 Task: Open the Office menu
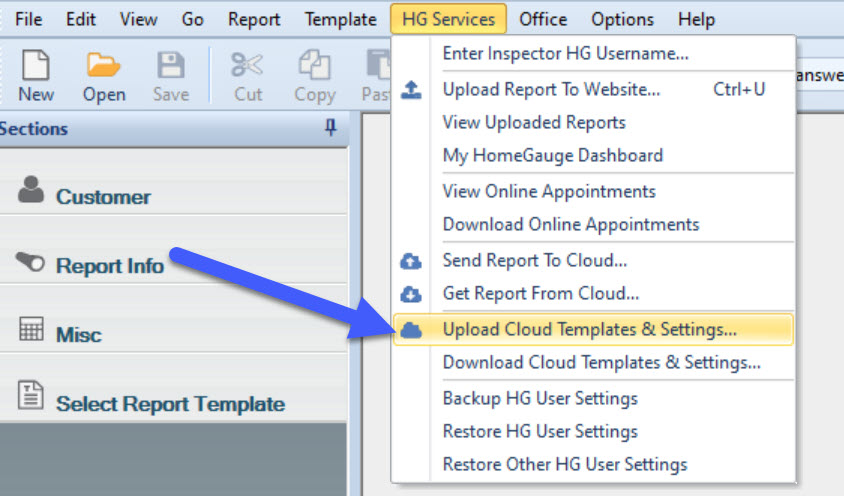pos(543,19)
